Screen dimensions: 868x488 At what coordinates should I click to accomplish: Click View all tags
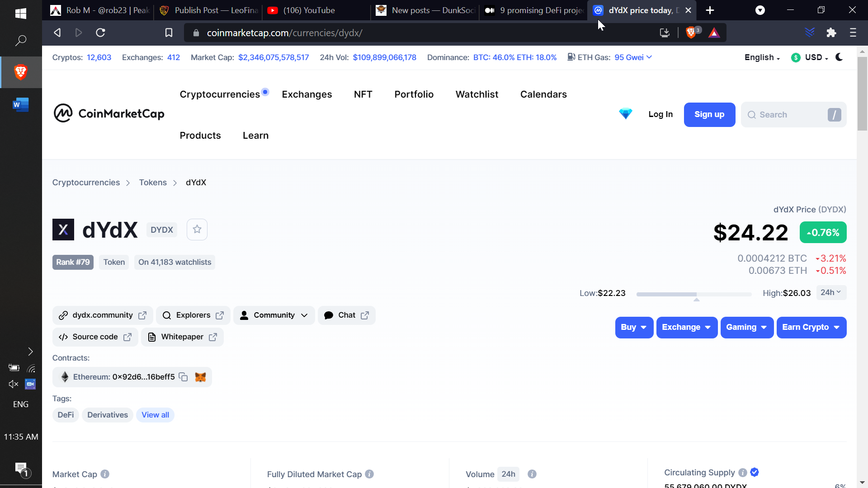point(155,415)
